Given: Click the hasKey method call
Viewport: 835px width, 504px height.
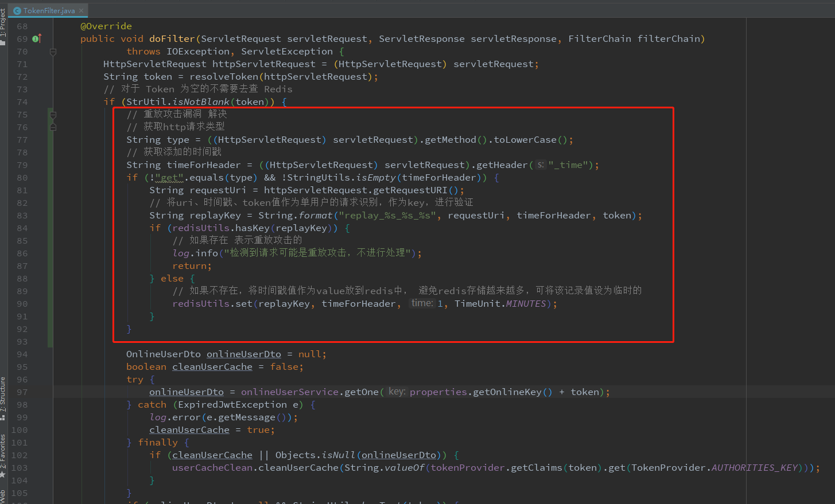Looking at the screenshot, I should (x=253, y=228).
